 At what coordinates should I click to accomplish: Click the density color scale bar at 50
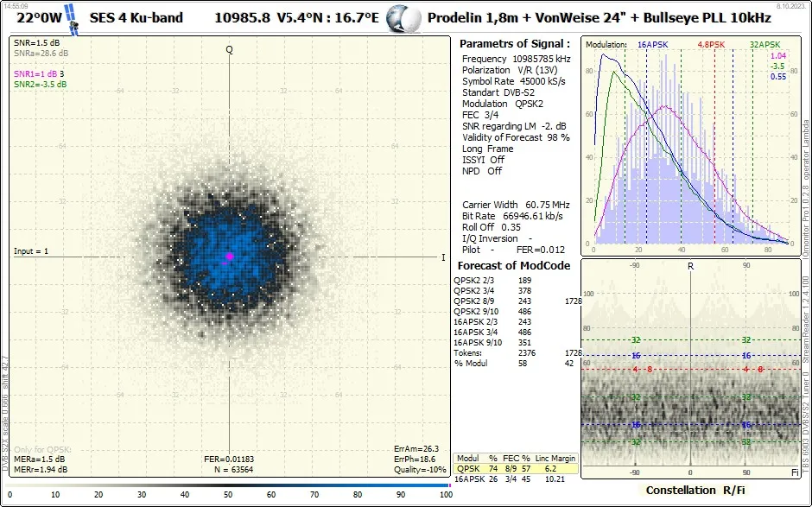228,485
